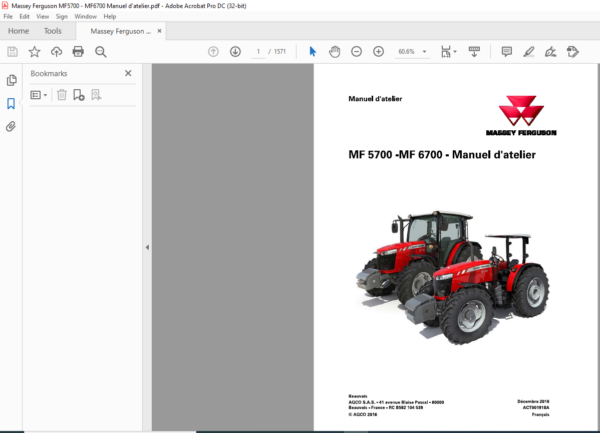Image resolution: width=600 pixels, height=433 pixels.
Task: Show Page Thumbnails panel icon
Action: [x=11, y=80]
